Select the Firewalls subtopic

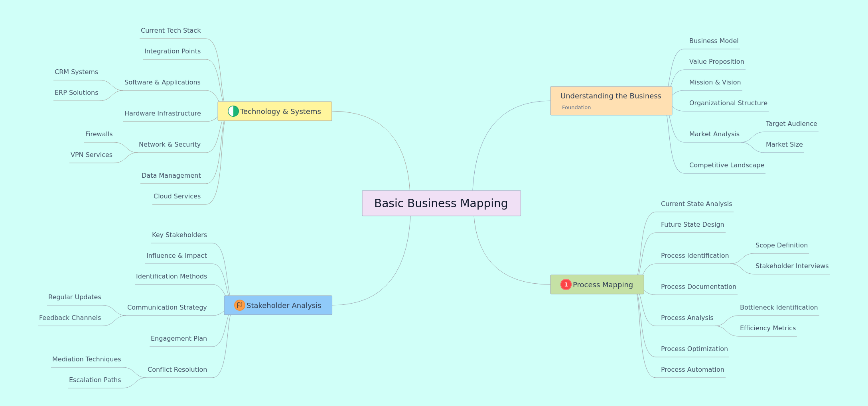click(99, 134)
